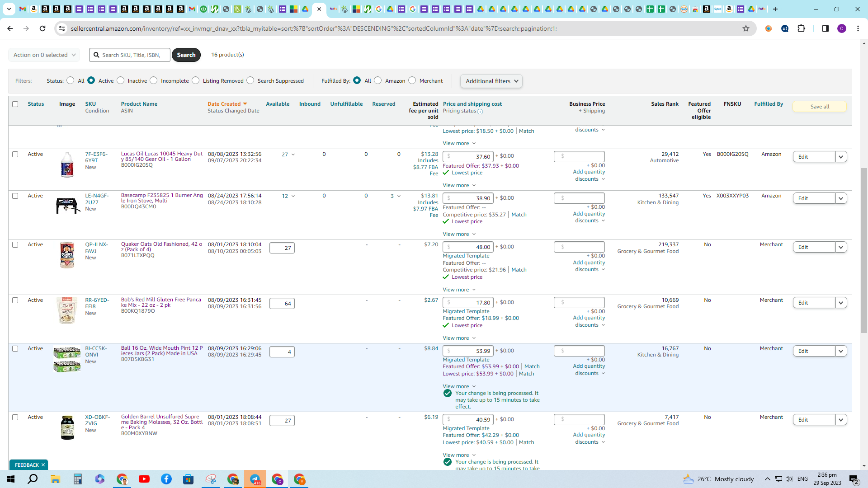This screenshot has width=868, height=488.
Task: Expand View more for the Quaker Oats row
Action: coord(459,290)
